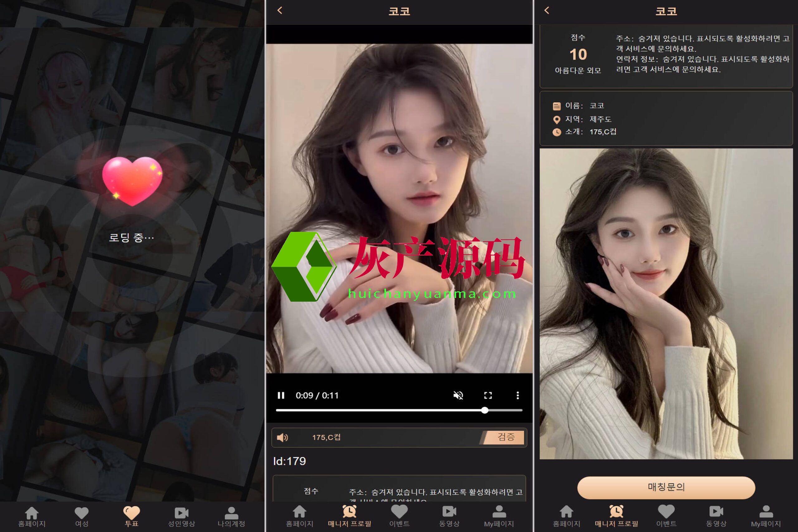The image size is (798, 532).
Task: Open 이벤트 heart tab in middle screen
Action: tap(399, 516)
